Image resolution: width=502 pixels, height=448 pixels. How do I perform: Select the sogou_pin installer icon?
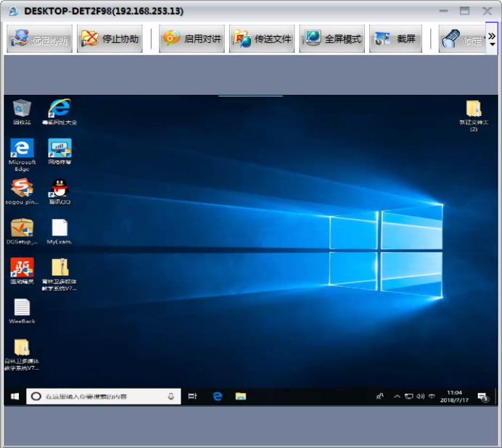(x=22, y=191)
